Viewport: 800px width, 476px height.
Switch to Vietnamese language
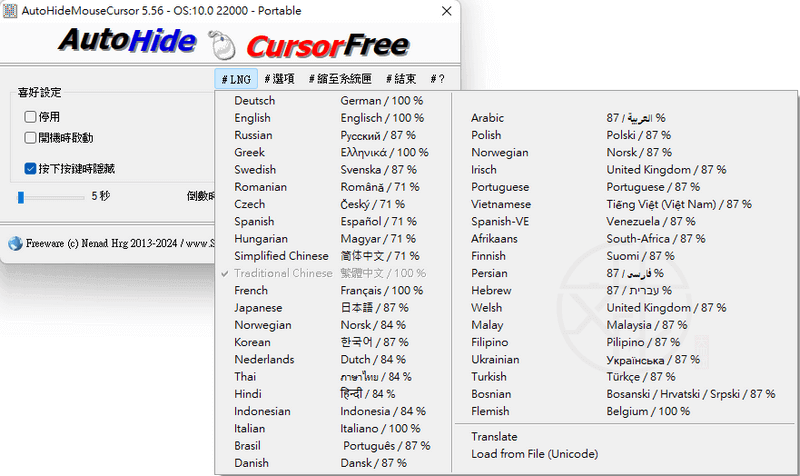pos(625,204)
